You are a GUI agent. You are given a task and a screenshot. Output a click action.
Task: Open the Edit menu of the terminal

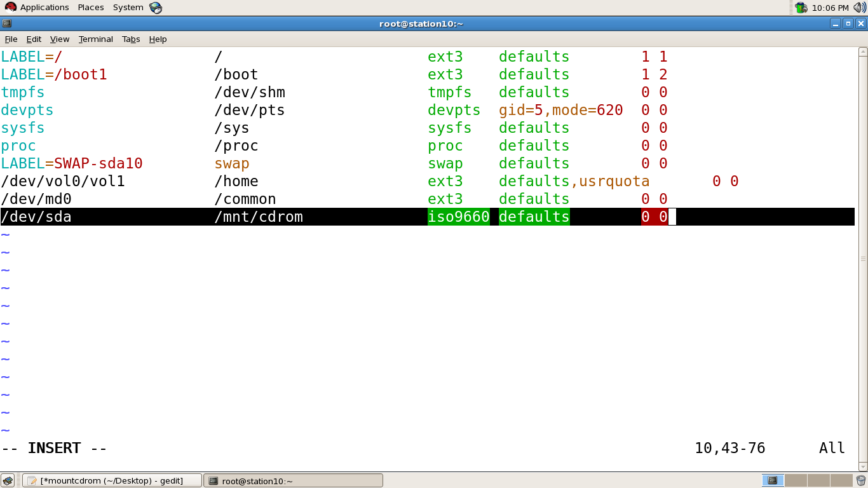(x=34, y=39)
